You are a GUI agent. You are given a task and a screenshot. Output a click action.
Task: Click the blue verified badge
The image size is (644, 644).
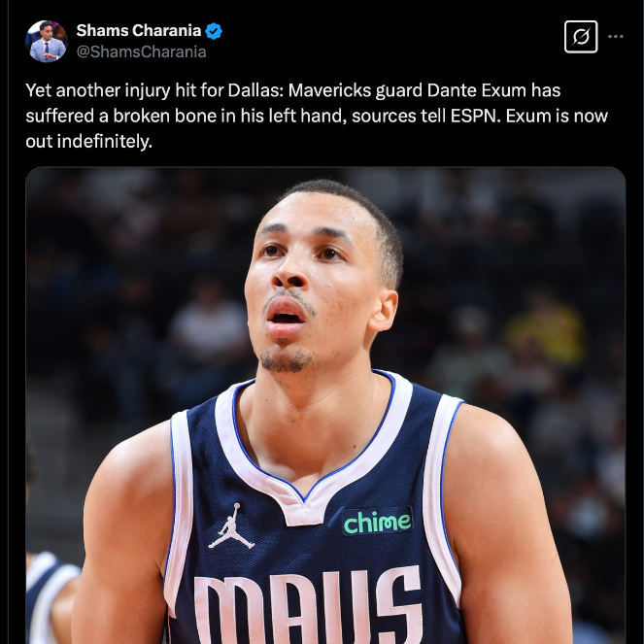(x=214, y=31)
